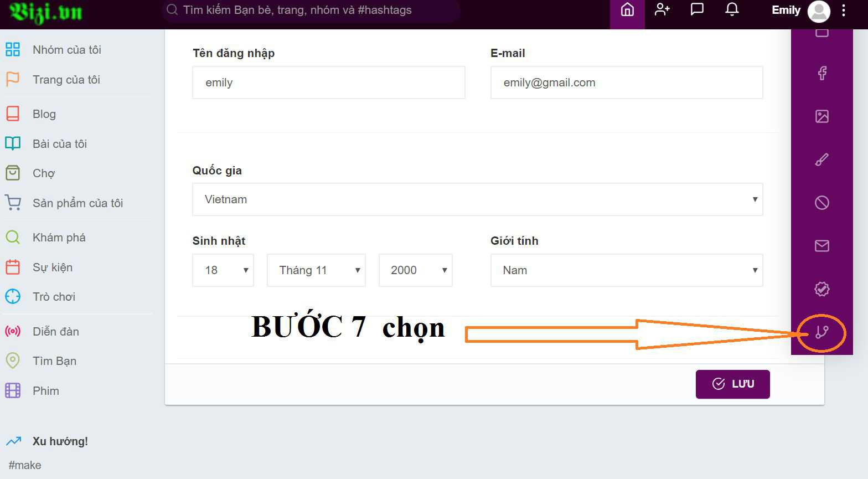
Task: Expand the Quốc gia country dropdown
Action: coord(477,199)
